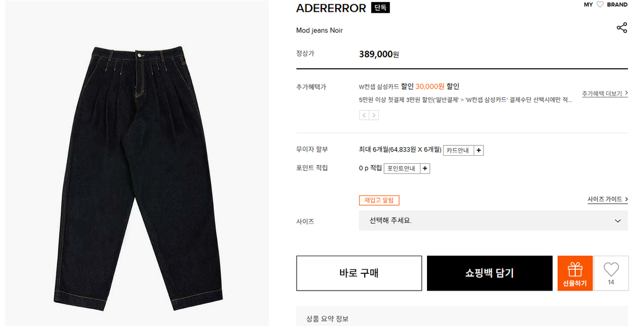The width and height of the screenshot is (644, 326).
Task: Click 바로 구매 button
Action: tap(359, 273)
